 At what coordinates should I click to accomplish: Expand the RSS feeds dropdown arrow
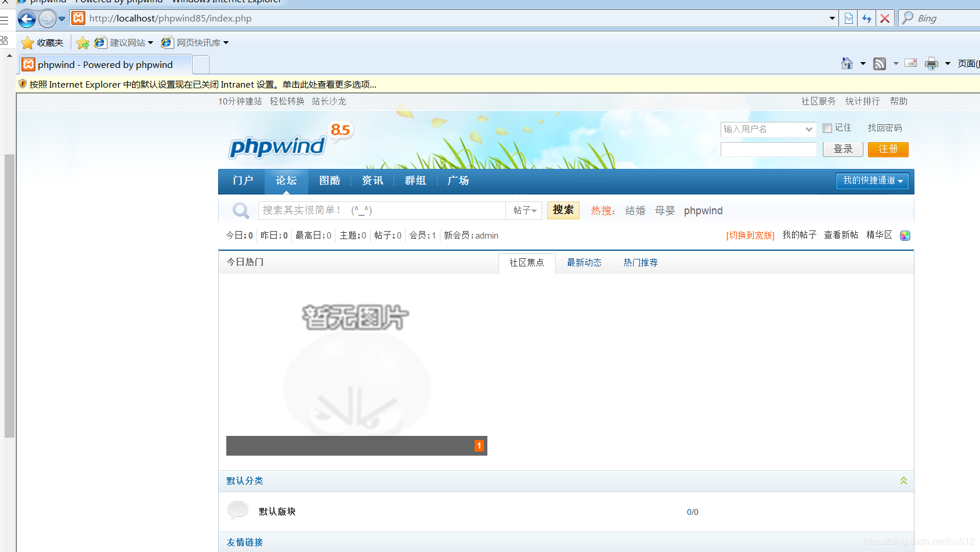click(x=896, y=63)
